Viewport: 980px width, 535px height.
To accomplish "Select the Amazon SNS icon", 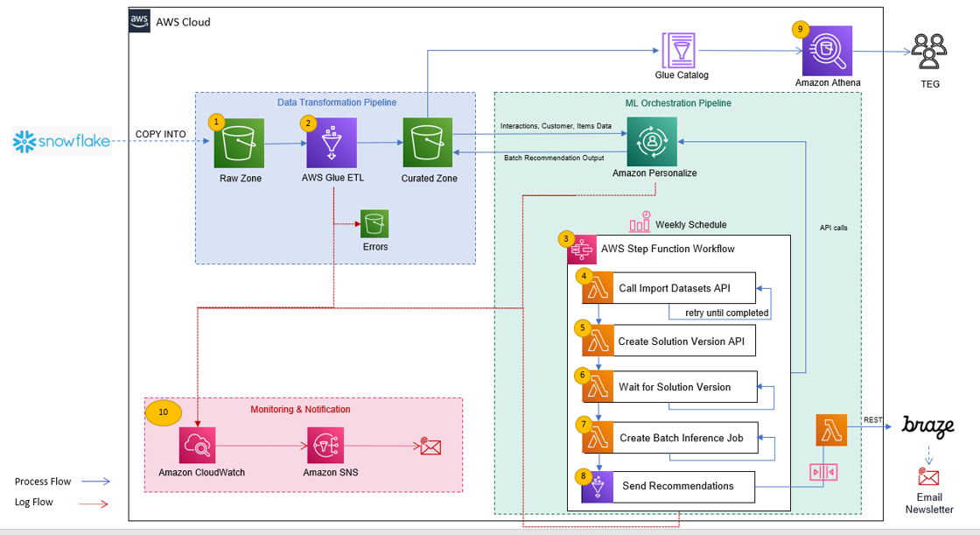I will [325, 446].
